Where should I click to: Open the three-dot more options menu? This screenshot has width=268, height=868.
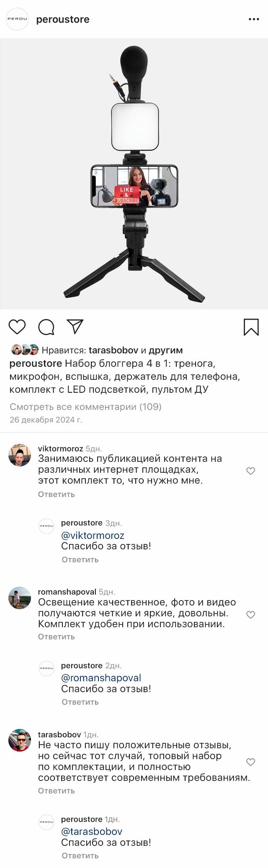pos(254,19)
